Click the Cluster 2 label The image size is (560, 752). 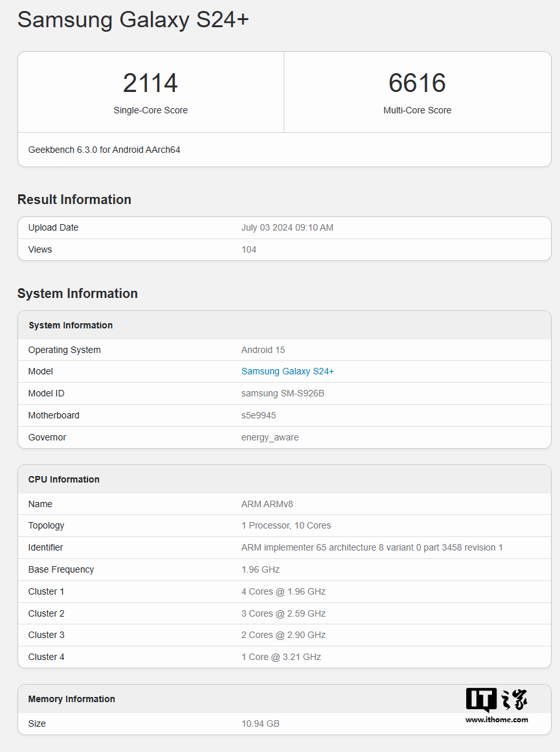(46, 614)
